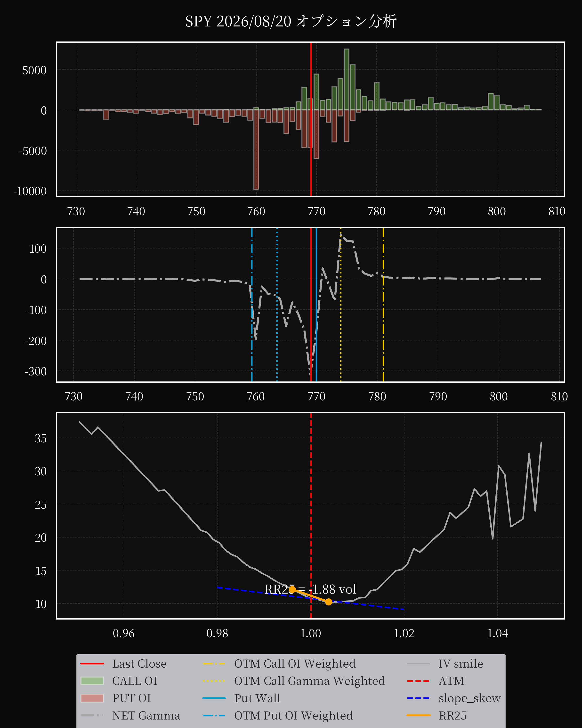Click the 'OTM Call Gamma Weighted' legend label
582x728 pixels.
(x=309, y=681)
